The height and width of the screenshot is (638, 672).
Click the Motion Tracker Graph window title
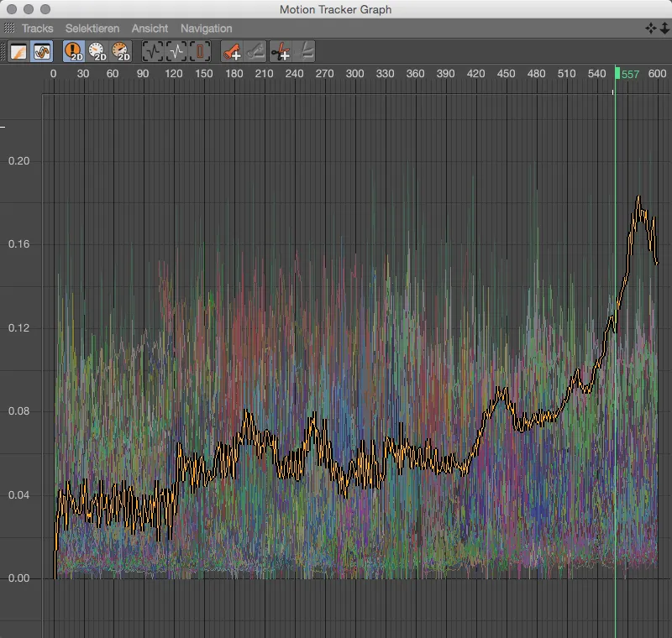click(x=335, y=9)
